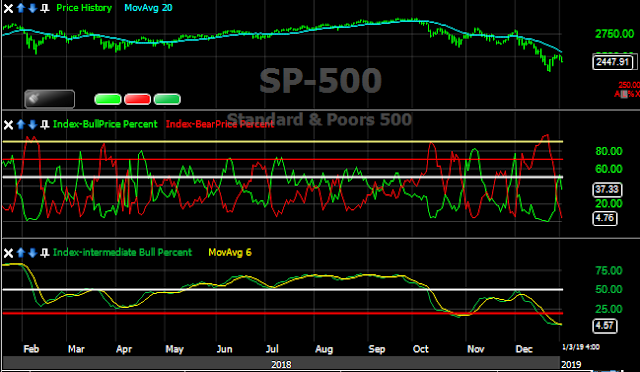The image size is (640, 372).
Task: Click the 2018 year timeline bar
Action: click(281, 363)
